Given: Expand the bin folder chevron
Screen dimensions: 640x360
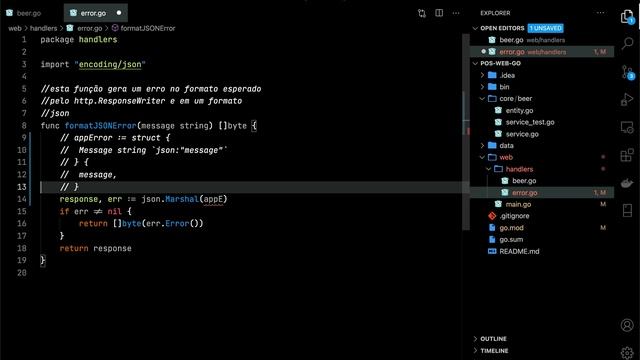Looking at the screenshot, I should [x=482, y=87].
